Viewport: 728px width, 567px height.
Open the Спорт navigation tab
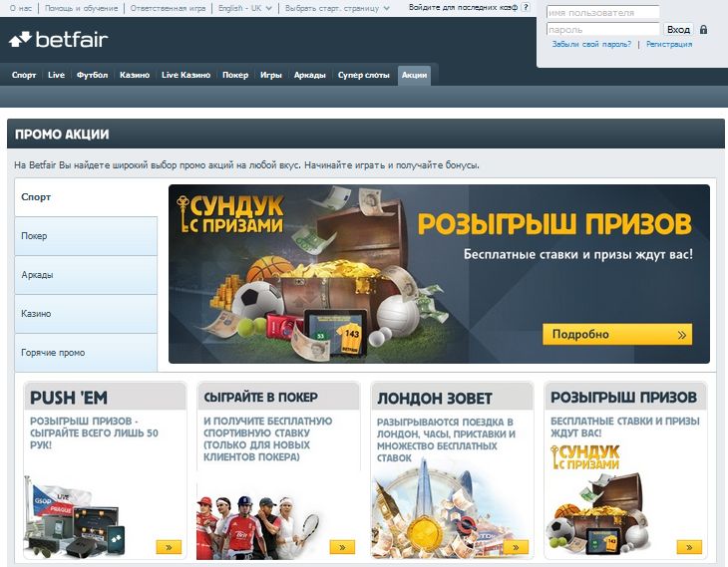coord(24,75)
